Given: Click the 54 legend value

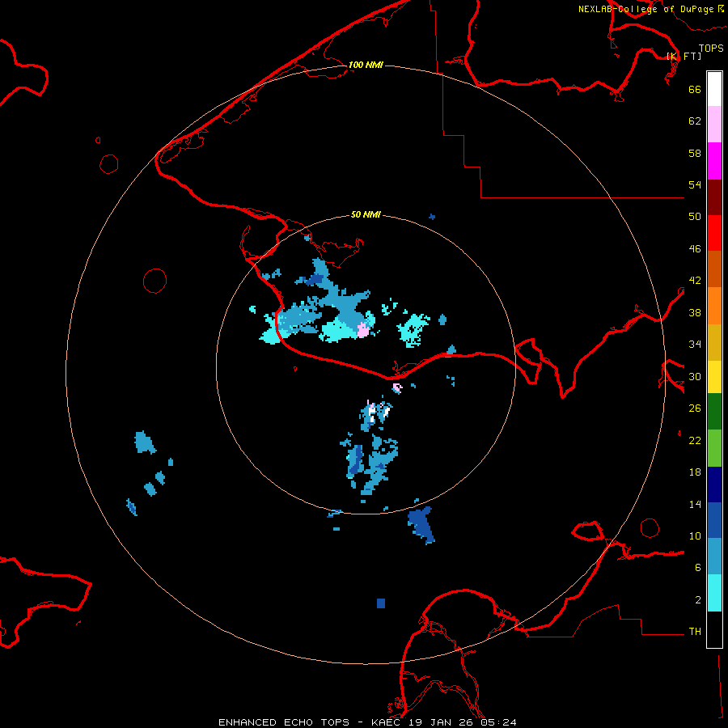Looking at the screenshot, I should [x=695, y=184].
